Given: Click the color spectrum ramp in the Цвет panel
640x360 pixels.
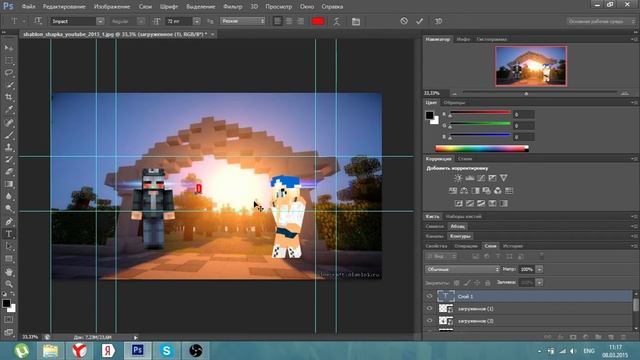Looking at the screenshot, I should click(x=482, y=149).
